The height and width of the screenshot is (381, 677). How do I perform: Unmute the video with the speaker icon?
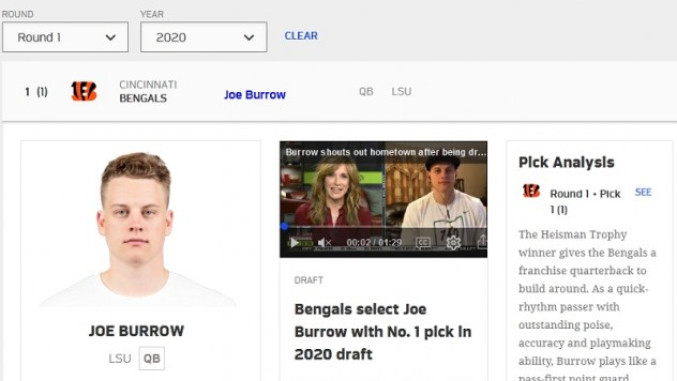pos(324,243)
